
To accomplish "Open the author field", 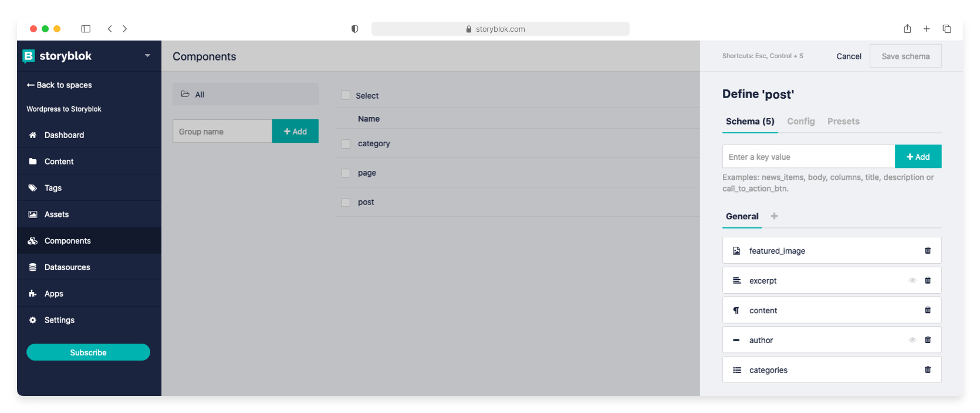I will pos(832,340).
